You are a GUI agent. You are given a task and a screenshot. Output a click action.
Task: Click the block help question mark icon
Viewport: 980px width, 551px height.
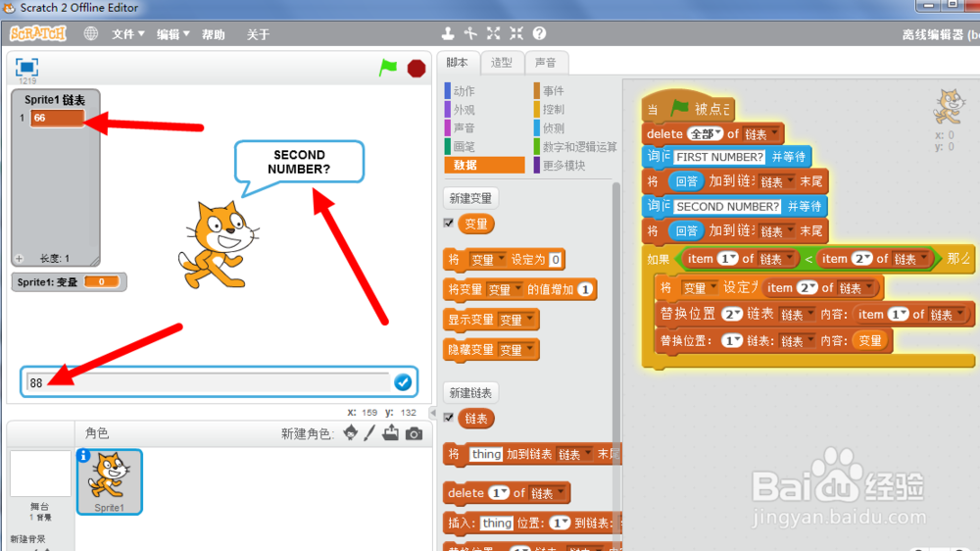click(x=539, y=33)
